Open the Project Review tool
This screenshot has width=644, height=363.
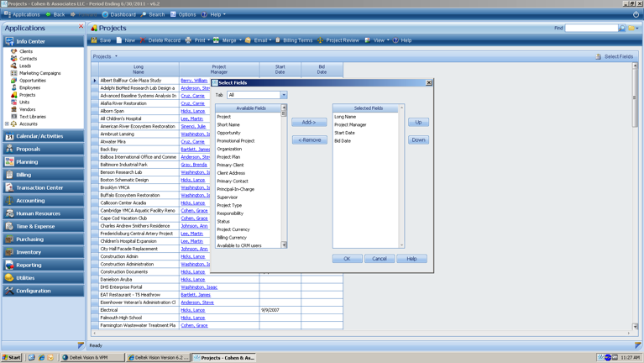point(338,40)
